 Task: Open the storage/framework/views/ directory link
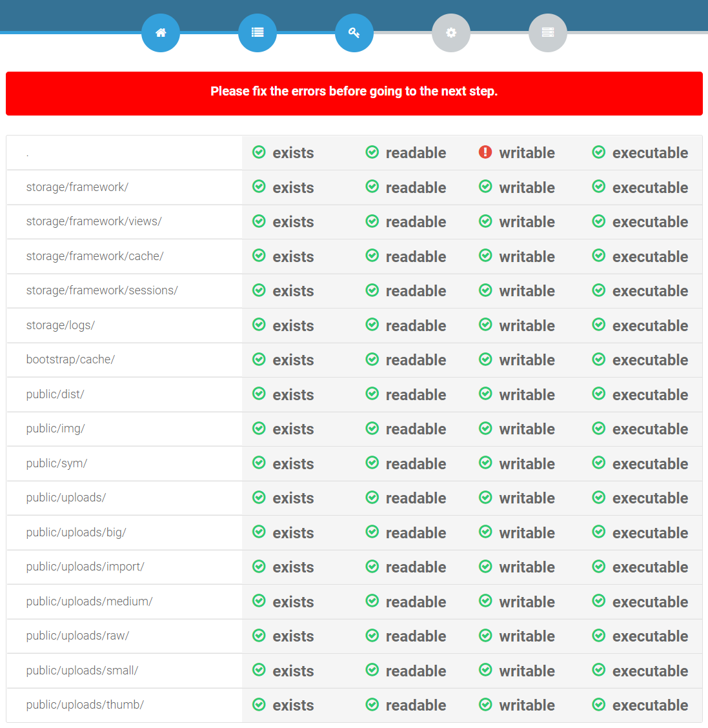click(94, 221)
